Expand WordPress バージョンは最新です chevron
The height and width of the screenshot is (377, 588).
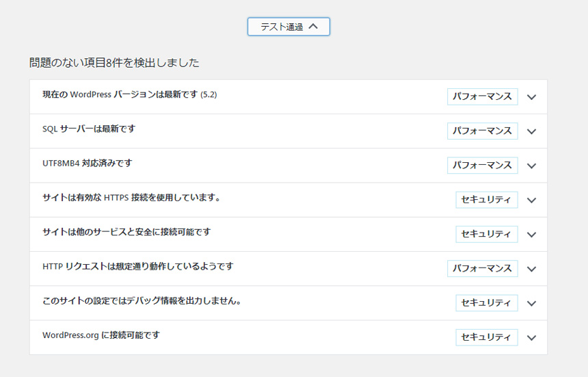click(531, 97)
